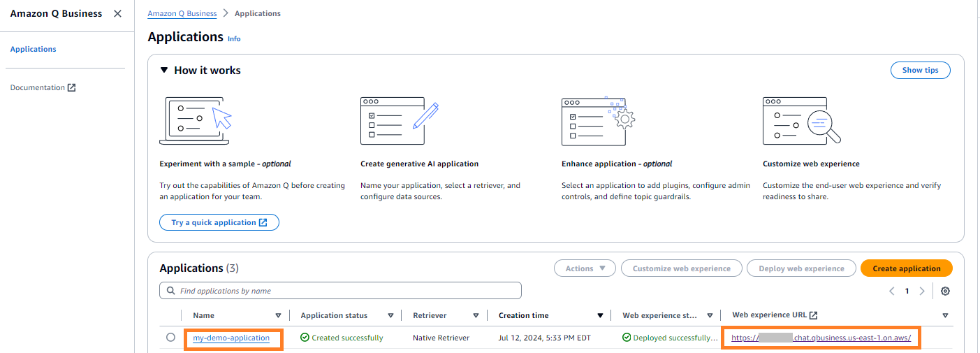
Task: Click the Customize web experience magnifier illustration
Action: click(801, 120)
